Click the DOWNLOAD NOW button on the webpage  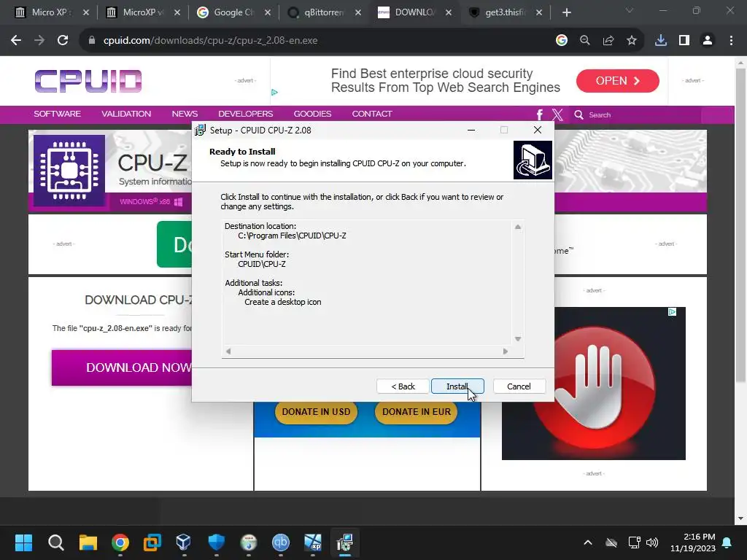122,367
